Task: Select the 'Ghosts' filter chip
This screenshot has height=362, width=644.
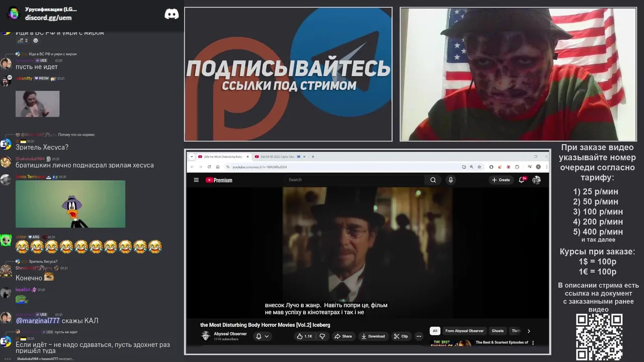Action: coord(498,331)
